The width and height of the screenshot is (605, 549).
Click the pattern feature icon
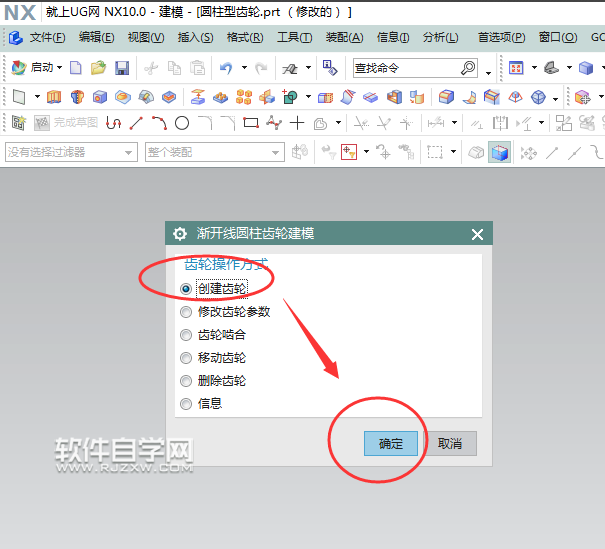pyautogui.click(x=244, y=97)
